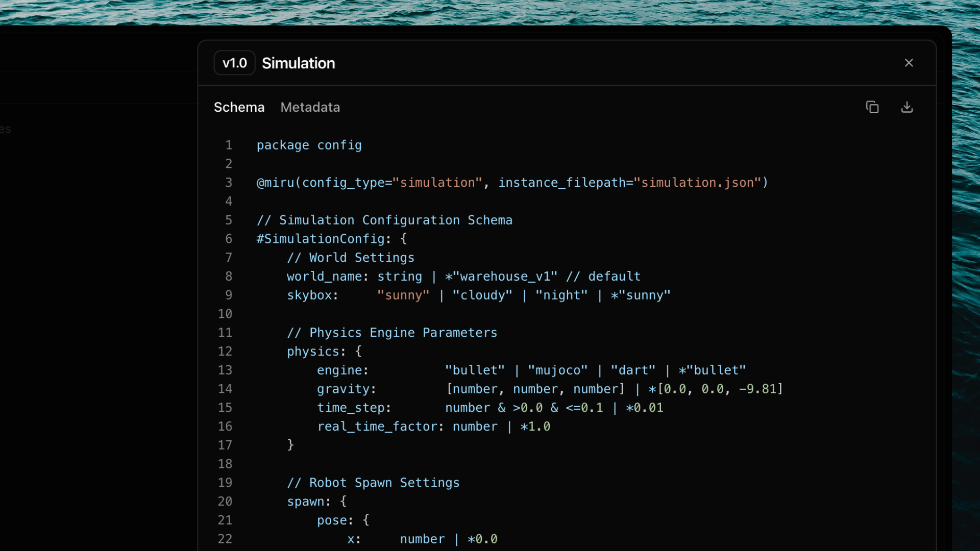Screen dimensions: 980x551
Task: Click the time_step field line
Action: 353,408
